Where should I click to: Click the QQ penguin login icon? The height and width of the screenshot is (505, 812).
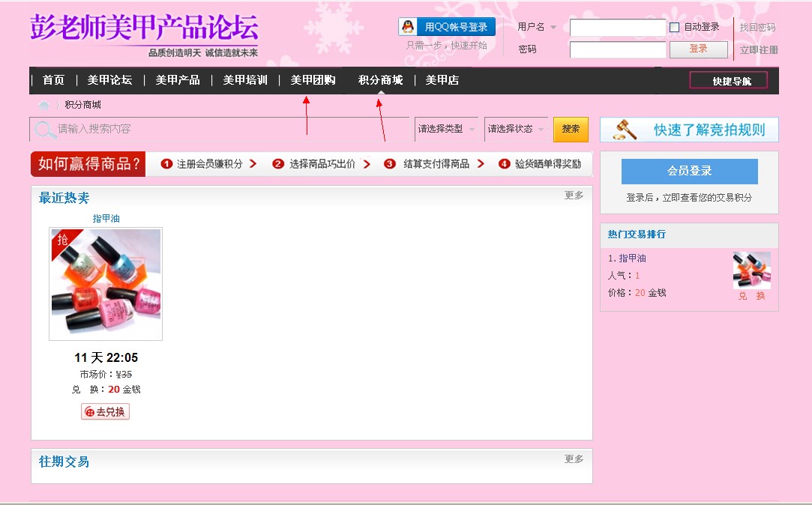tap(408, 27)
